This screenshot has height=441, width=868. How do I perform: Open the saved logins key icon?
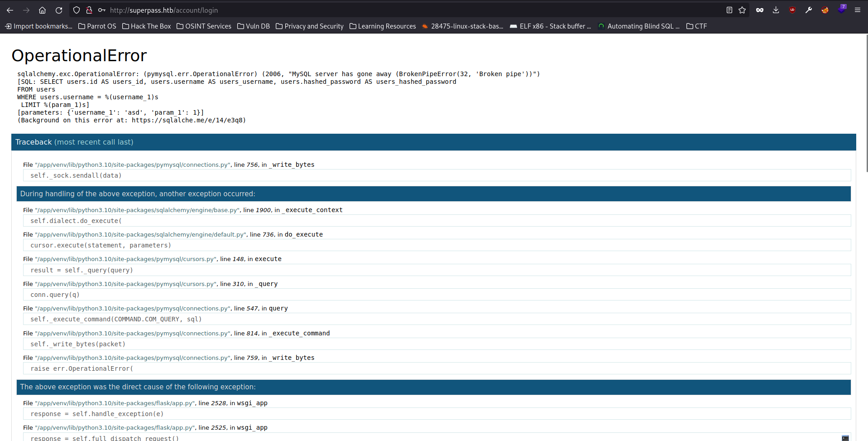coord(102,10)
